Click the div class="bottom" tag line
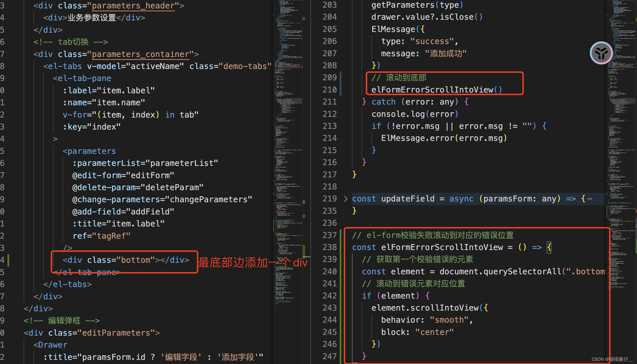This screenshot has width=637, height=364. pyautogui.click(x=126, y=260)
